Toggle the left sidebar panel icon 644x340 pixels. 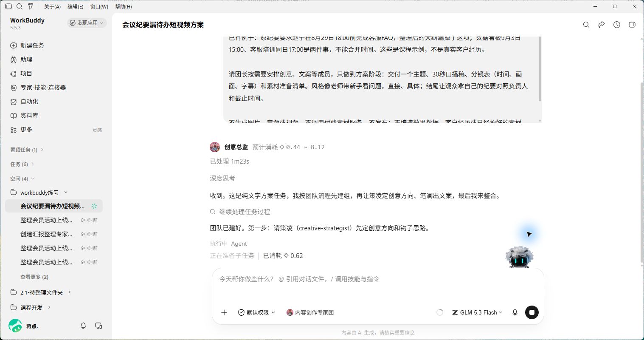pyautogui.click(x=8, y=6)
